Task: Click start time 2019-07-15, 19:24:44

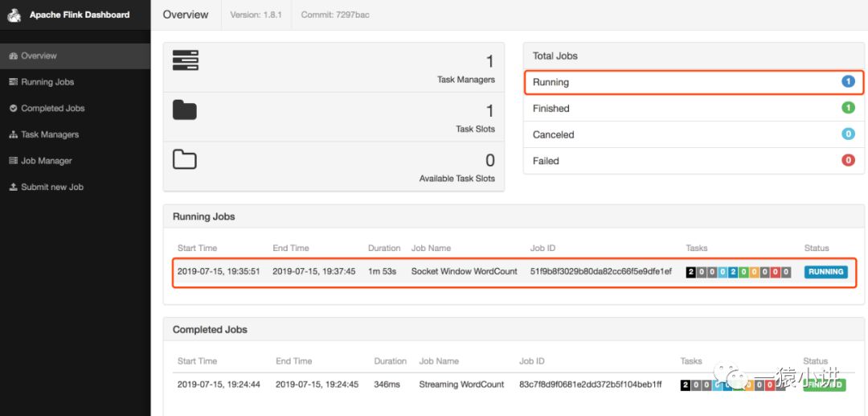Action: 219,385
